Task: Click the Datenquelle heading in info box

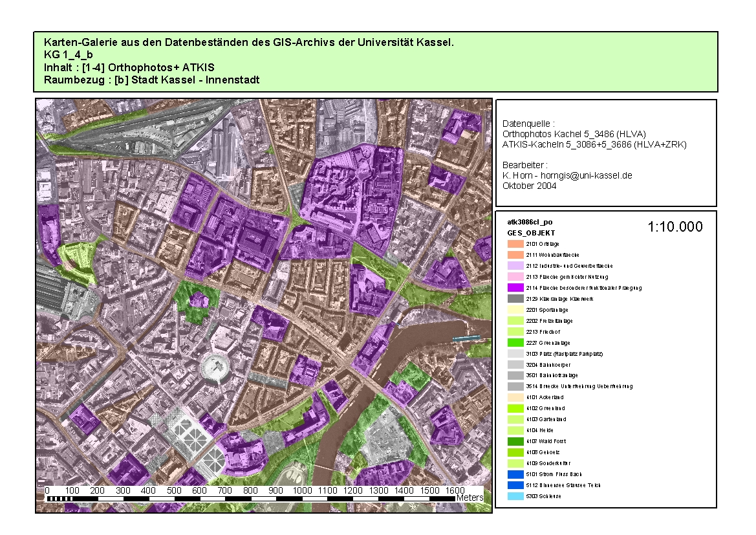Action: coord(528,124)
